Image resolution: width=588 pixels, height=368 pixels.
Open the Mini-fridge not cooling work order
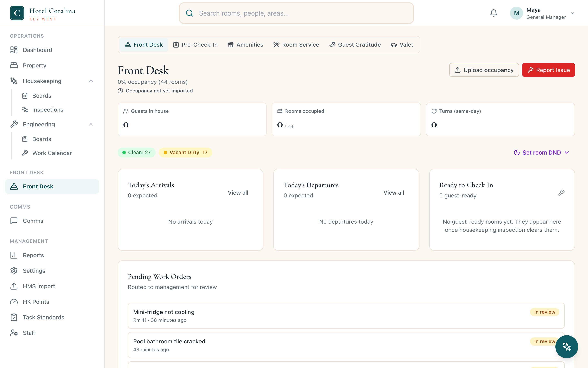coord(346,316)
